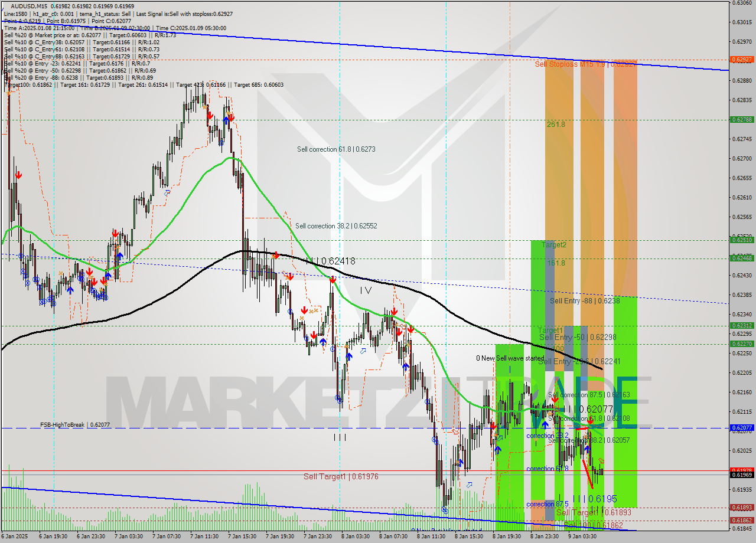Select the '| | | 0.62418' wave label

point(330,260)
